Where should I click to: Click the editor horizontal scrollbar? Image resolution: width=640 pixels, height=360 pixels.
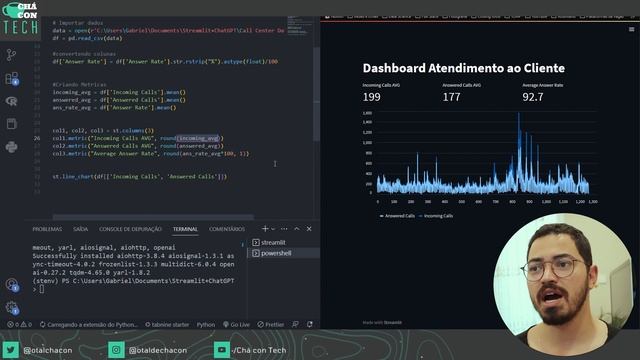[x=153, y=217]
